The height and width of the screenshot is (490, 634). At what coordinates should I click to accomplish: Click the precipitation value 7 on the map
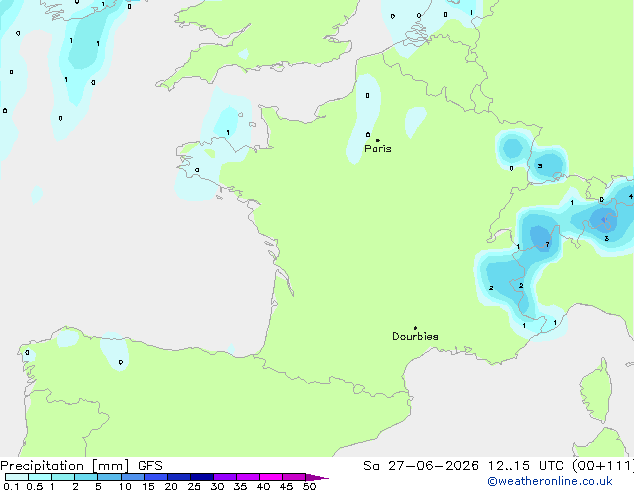coord(547,245)
